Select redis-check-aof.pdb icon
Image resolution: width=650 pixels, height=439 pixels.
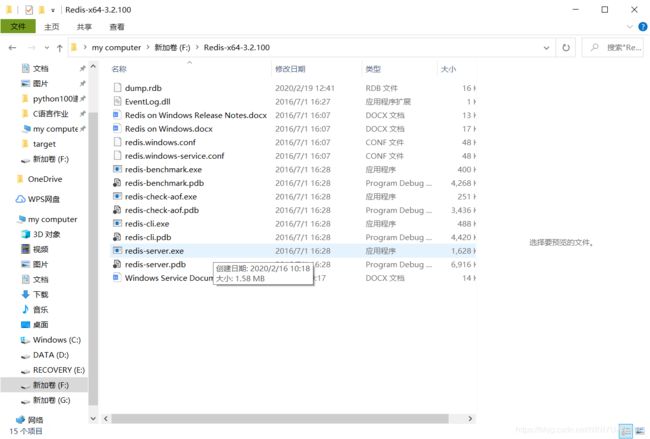(x=117, y=210)
